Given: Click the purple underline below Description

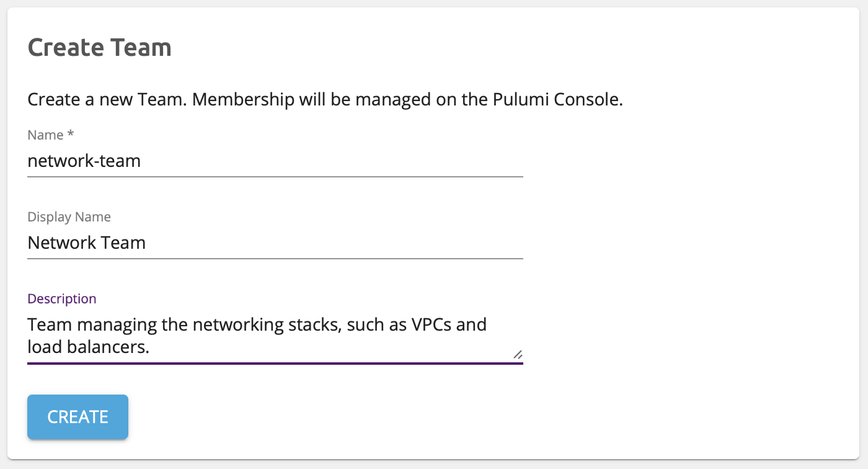Looking at the screenshot, I should pyautogui.click(x=275, y=363).
